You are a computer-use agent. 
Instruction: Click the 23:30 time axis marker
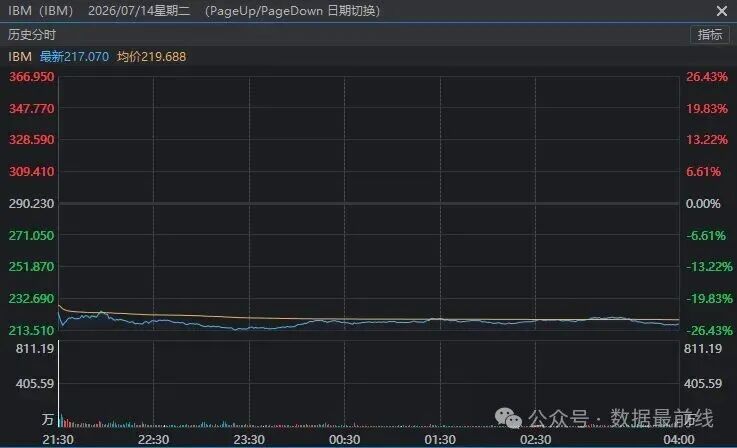[x=249, y=440]
